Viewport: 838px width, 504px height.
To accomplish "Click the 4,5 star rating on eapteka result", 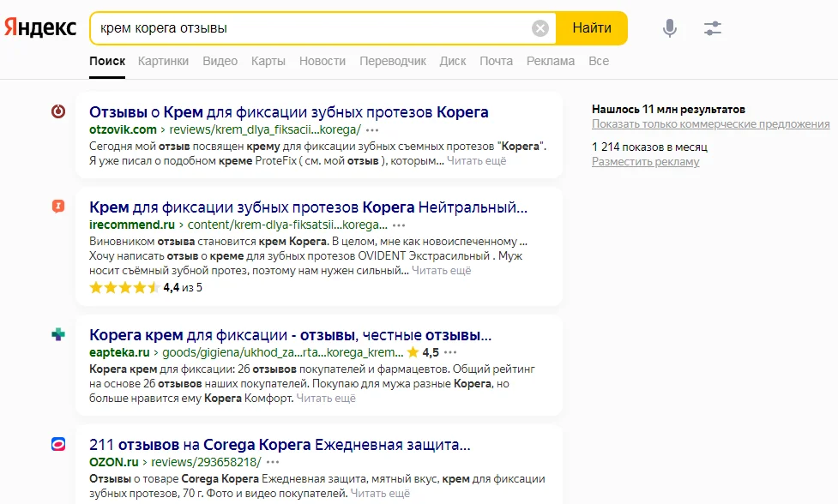I will click(423, 352).
